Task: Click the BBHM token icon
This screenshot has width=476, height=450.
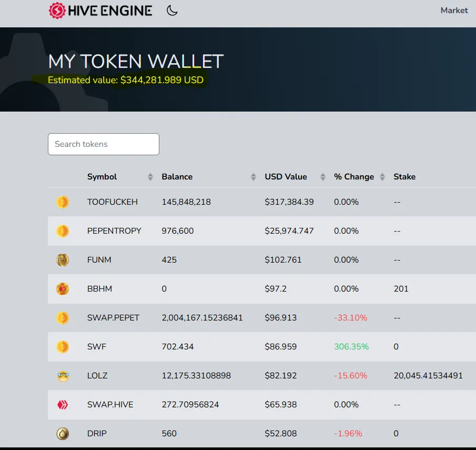Action: coord(63,289)
